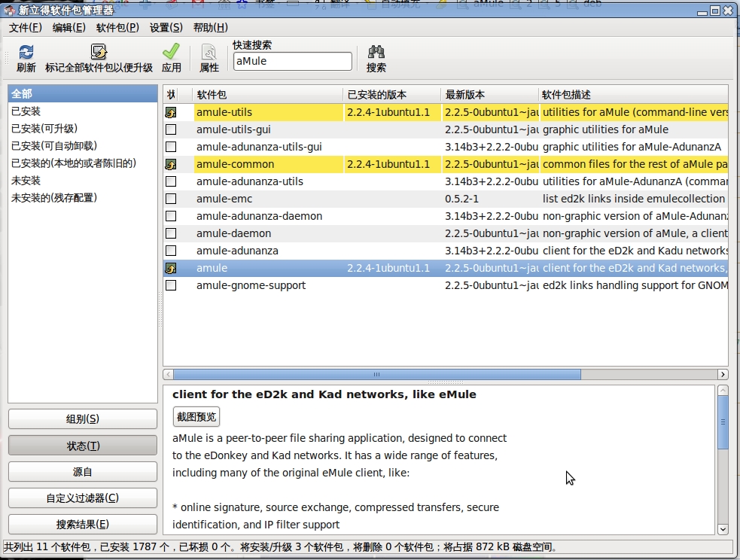Mark the amule-emc checkbox
The image size is (740, 560).
(x=171, y=199)
